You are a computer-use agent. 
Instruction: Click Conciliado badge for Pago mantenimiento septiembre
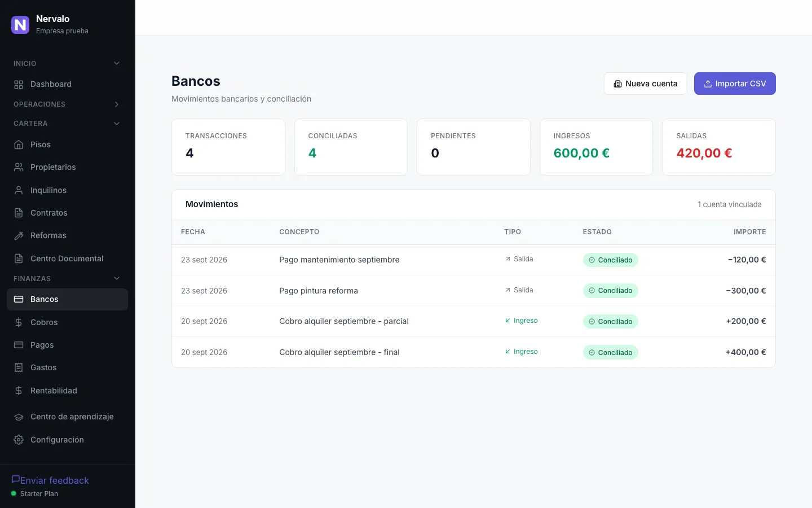tap(610, 260)
